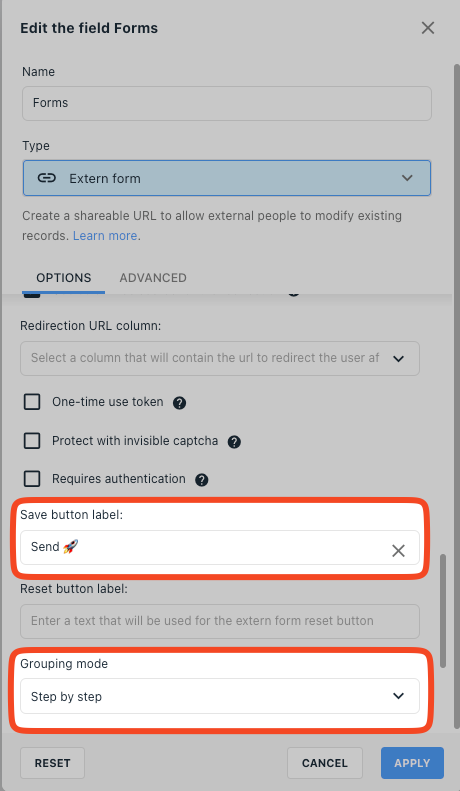Viewport: 460px width, 791px height.
Task: Tick the Requires authentication checkbox
Action: 32,478
